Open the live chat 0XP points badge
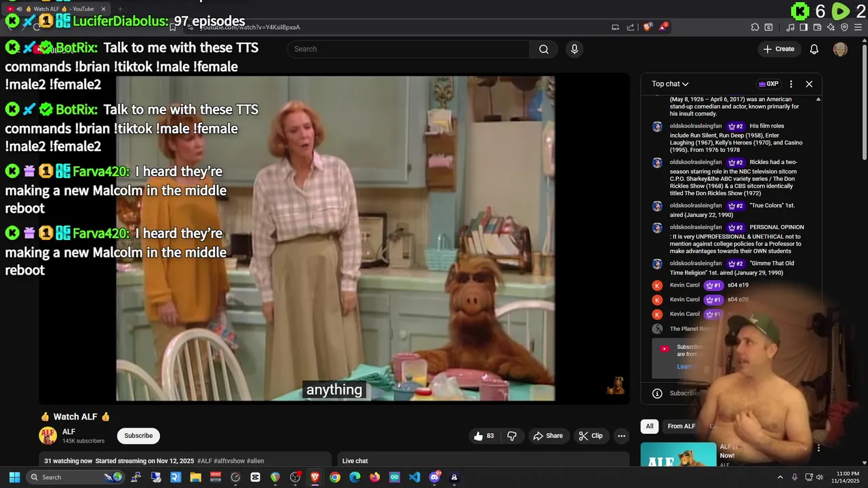 tap(768, 84)
